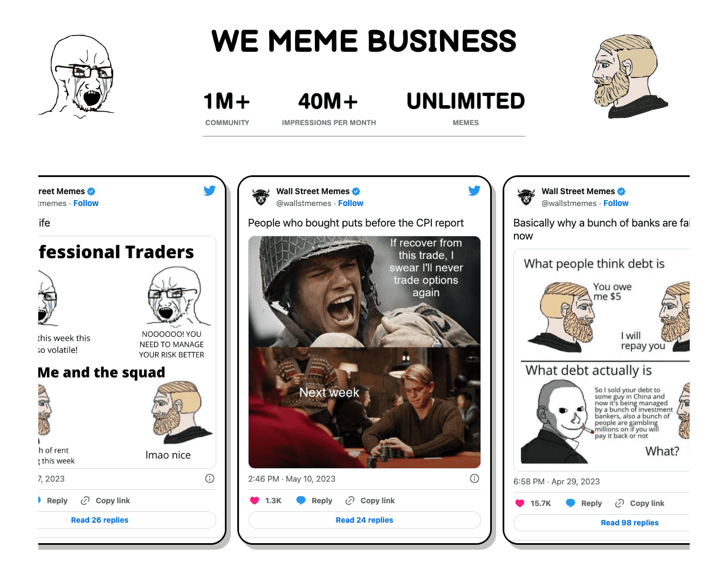The height and width of the screenshot is (575, 728).
Task: Click Wall Street Memes bull avatar, right tweet
Action: (526, 197)
